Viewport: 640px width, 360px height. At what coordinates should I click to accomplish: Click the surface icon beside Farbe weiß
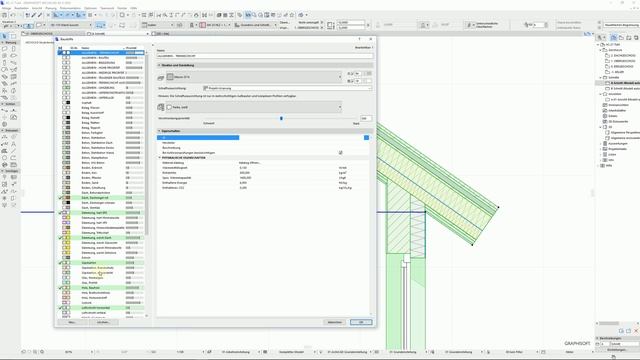click(161, 107)
